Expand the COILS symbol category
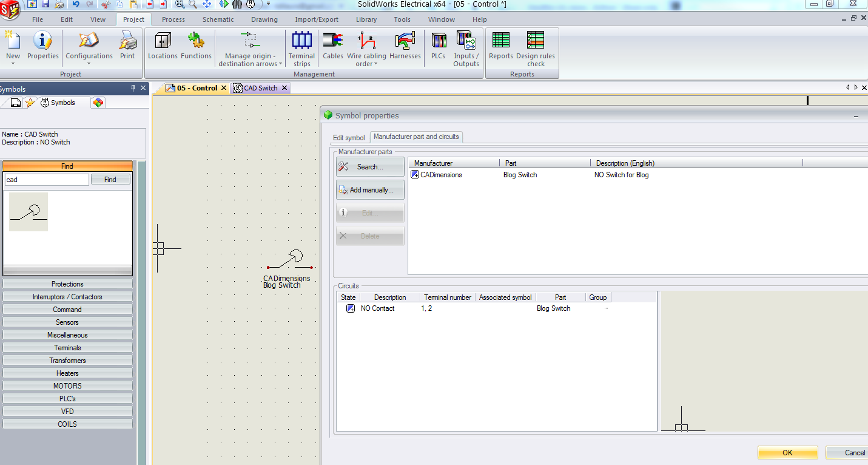 [x=67, y=424]
